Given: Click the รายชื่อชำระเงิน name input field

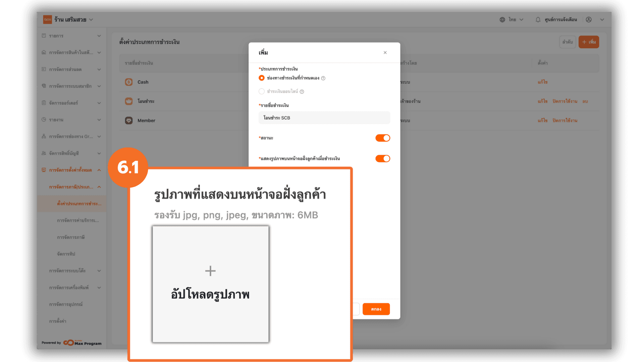Looking at the screenshot, I should pyautogui.click(x=324, y=118).
